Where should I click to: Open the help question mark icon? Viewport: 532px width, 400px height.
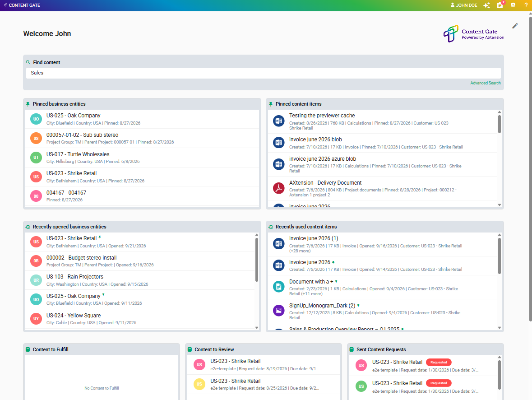tap(526, 5)
